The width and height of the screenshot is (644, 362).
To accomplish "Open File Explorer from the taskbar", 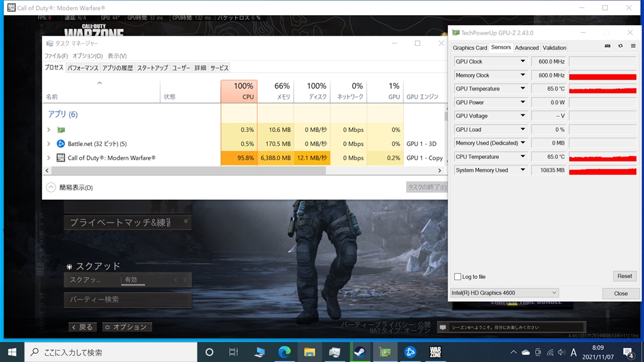I will tap(309, 352).
